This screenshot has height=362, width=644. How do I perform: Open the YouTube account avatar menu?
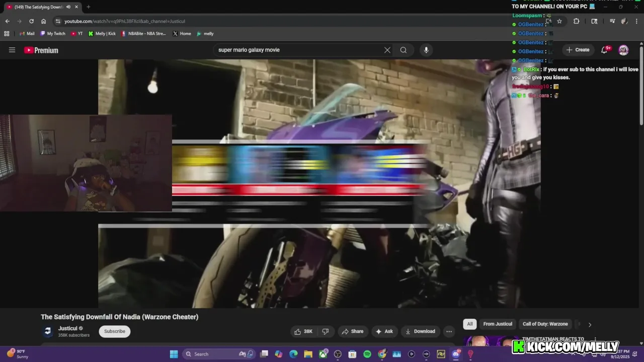(623, 50)
